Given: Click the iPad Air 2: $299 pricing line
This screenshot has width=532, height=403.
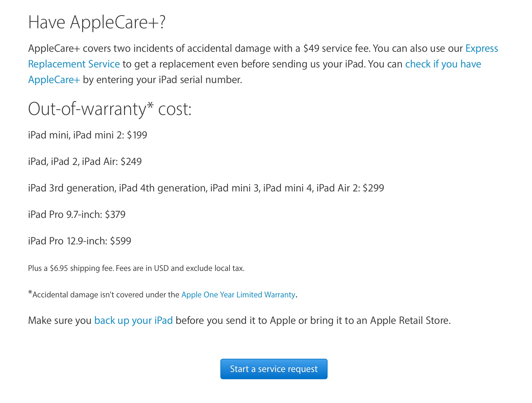Looking at the screenshot, I should click(206, 188).
